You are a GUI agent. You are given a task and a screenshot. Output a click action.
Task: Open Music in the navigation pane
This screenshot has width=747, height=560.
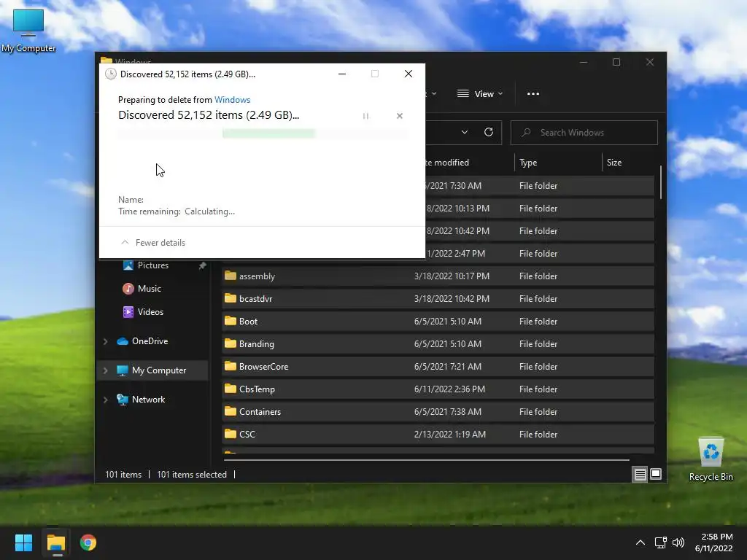point(149,289)
